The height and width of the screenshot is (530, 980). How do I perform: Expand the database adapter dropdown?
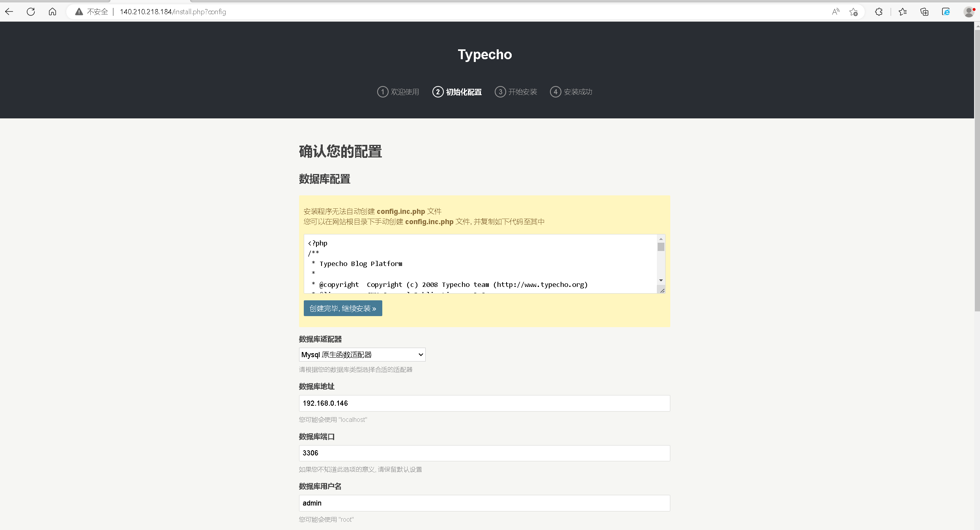[362, 354]
